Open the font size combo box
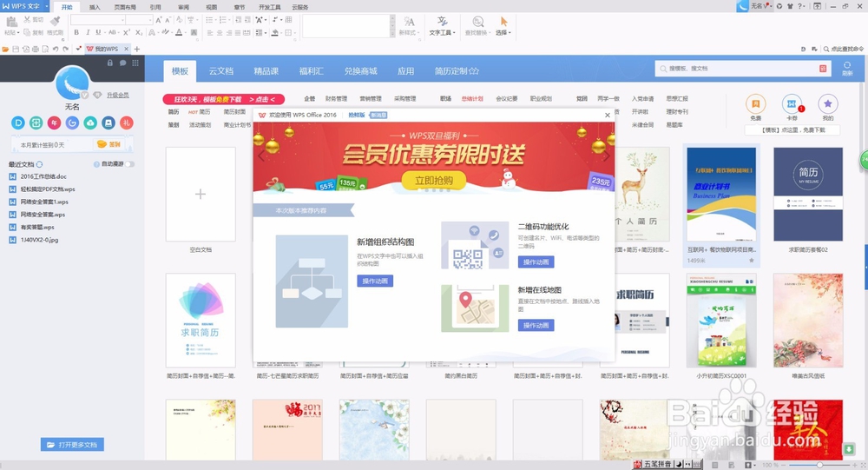The width and height of the screenshot is (868, 470). (139, 20)
